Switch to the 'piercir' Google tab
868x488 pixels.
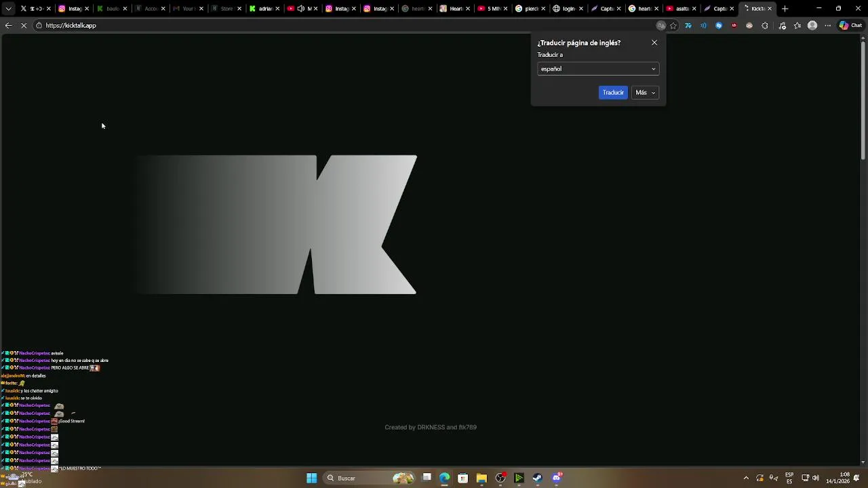tap(530, 9)
